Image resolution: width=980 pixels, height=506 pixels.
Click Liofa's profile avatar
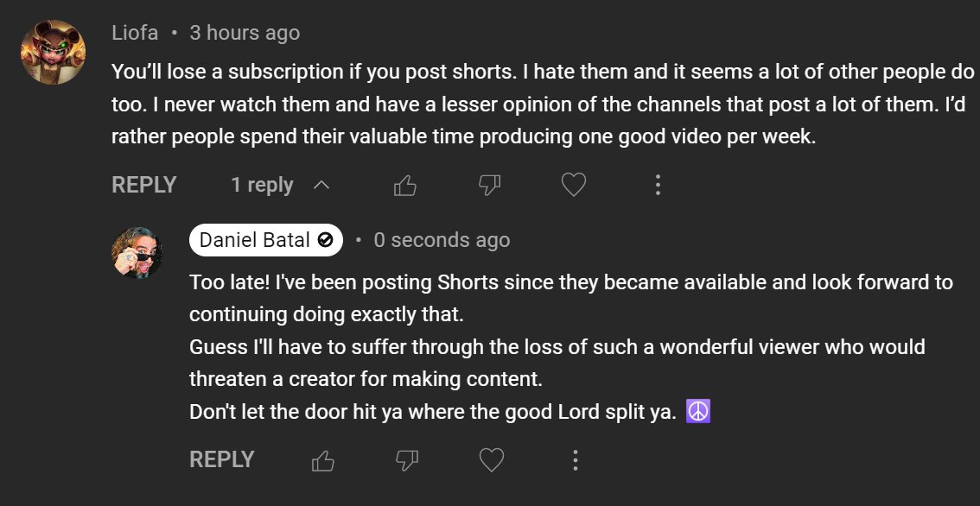click(53, 52)
